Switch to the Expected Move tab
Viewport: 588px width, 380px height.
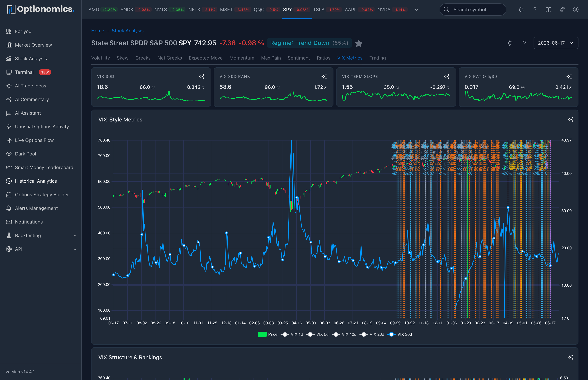(206, 58)
